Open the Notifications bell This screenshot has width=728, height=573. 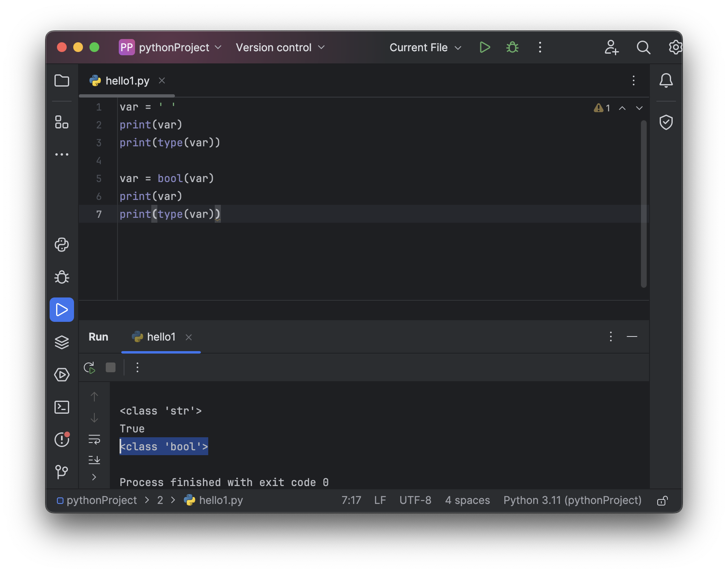coord(666,80)
